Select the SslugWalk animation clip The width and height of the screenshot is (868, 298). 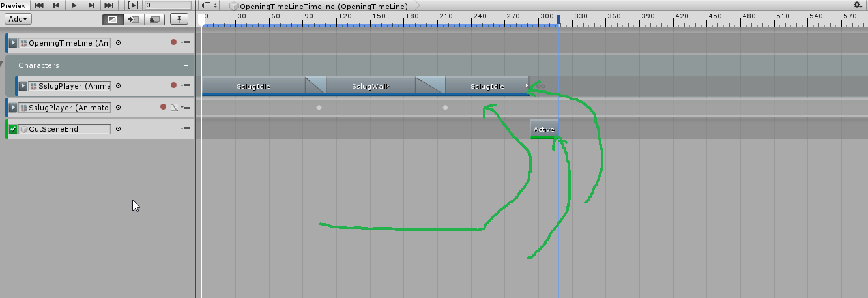pos(370,86)
